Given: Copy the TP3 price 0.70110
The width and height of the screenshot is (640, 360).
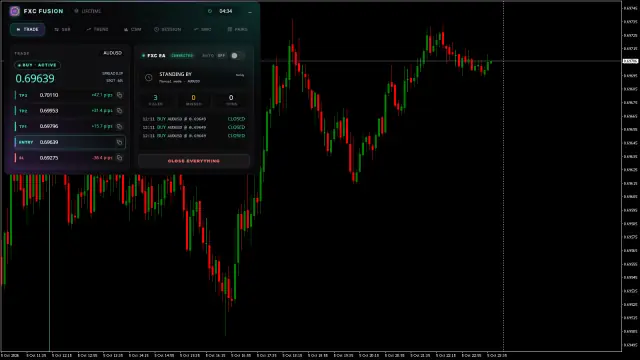Looking at the screenshot, I should point(119,95).
